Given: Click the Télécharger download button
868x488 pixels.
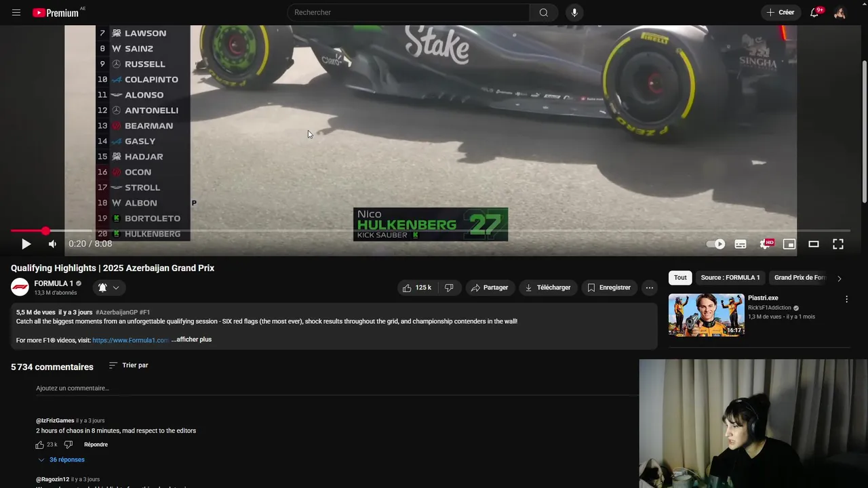Looking at the screenshot, I should point(548,287).
